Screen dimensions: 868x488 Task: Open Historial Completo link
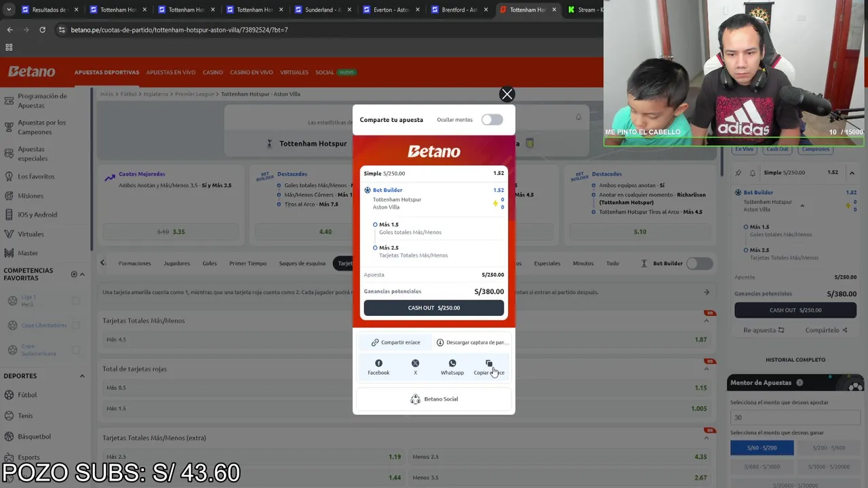click(x=795, y=360)
